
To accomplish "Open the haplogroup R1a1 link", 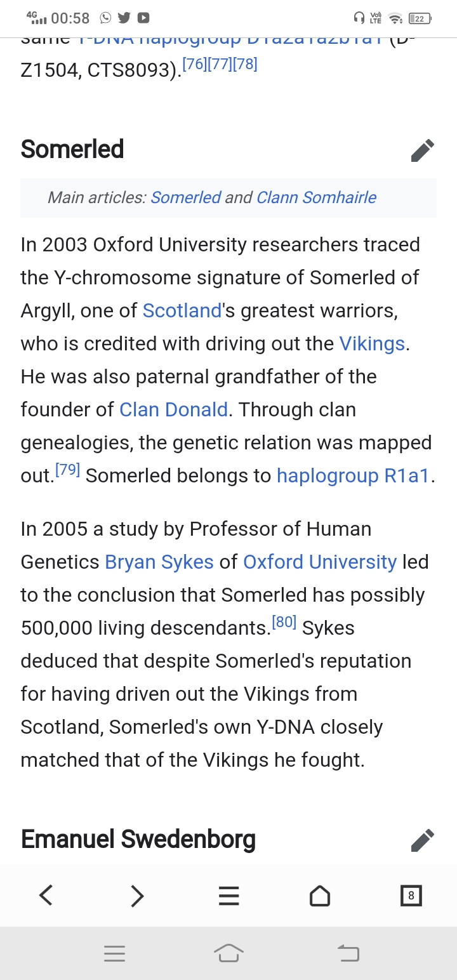I will tap(354, 475).
